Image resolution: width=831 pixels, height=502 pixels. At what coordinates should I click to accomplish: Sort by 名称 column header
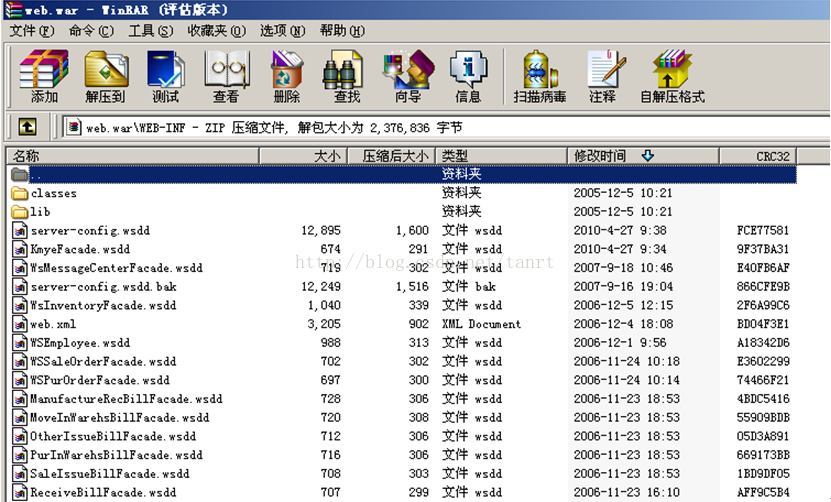click(x=132, y=156)
